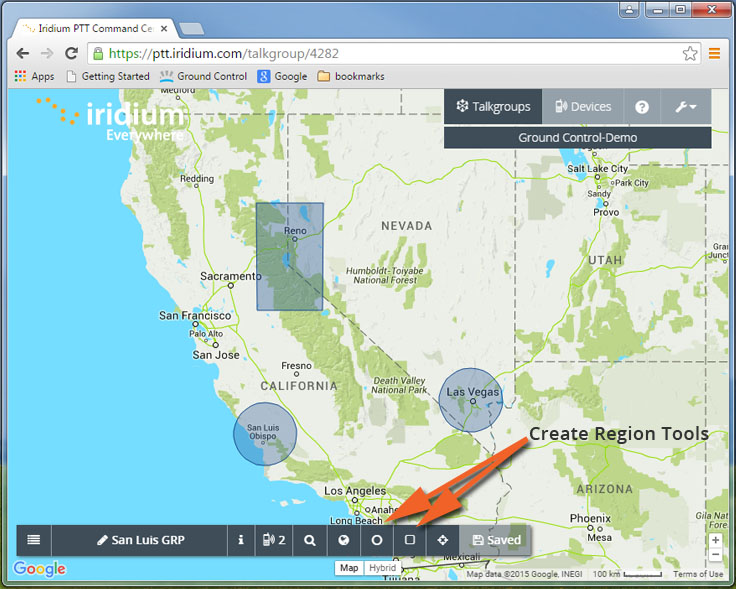
Task: Click the Google logo on the map
Action: click(x=40, y=568)
